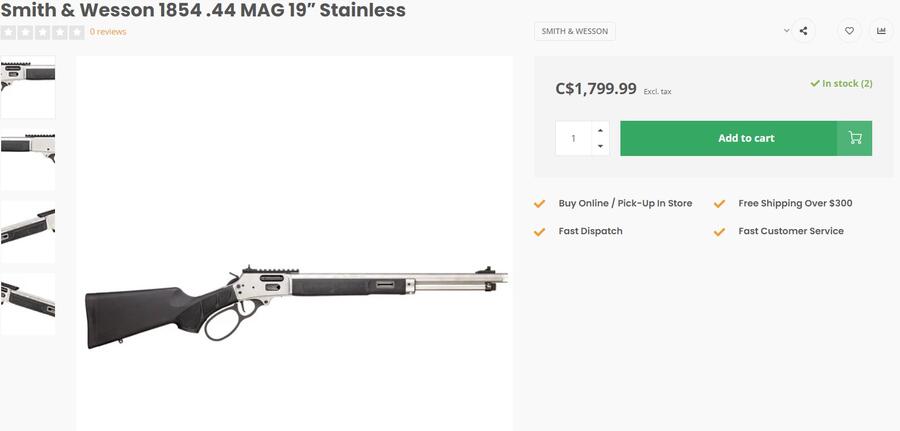This screenshot has width=900, height=431.
Task: Click the Add to cart button
Action: (745, 138)
